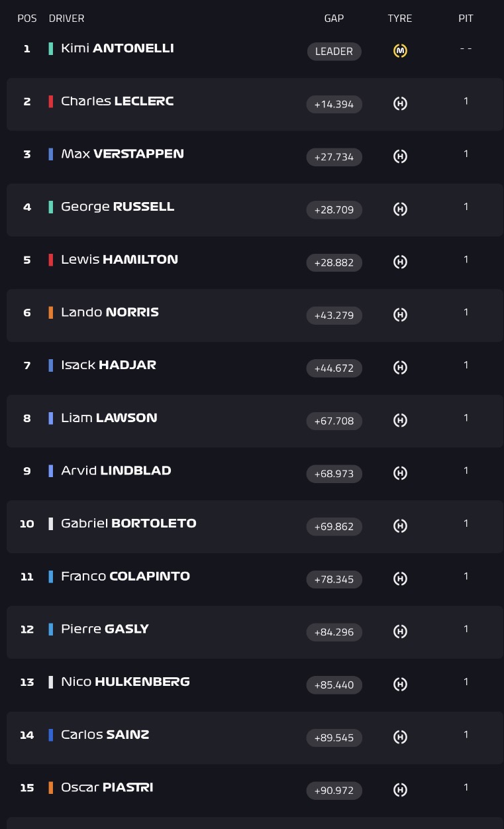The width and height of the screenshot is (504, 829).
Task: Select the PIT column header
Action: [466, 19]
